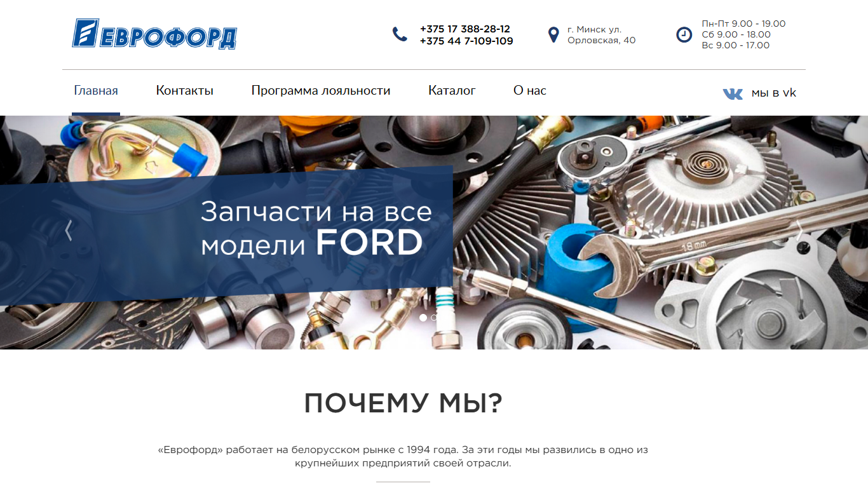The image size is (868, 488).
Task: Follow the 'мы в vk' link
Action: tap(774, 93)
